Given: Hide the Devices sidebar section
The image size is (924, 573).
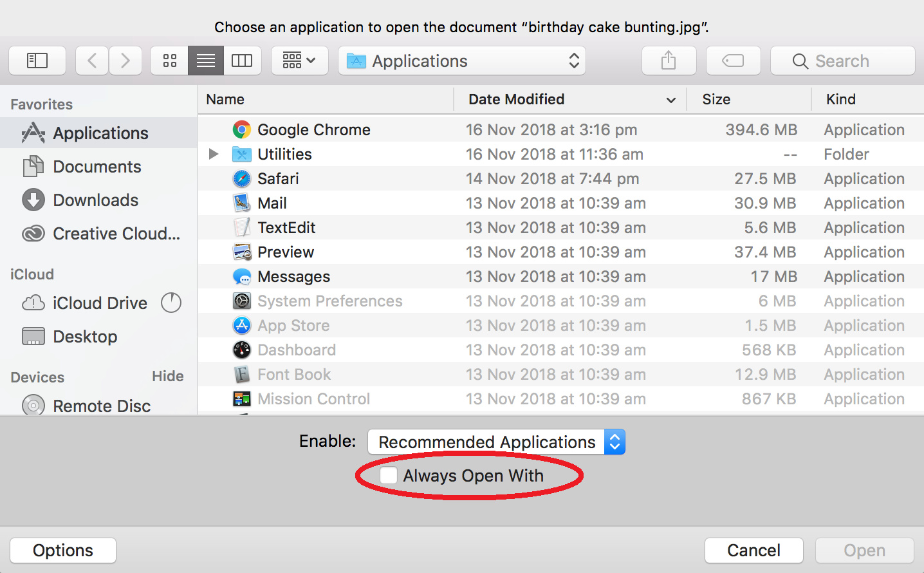Looking at the screenshot, I should [x=168, y=376].
